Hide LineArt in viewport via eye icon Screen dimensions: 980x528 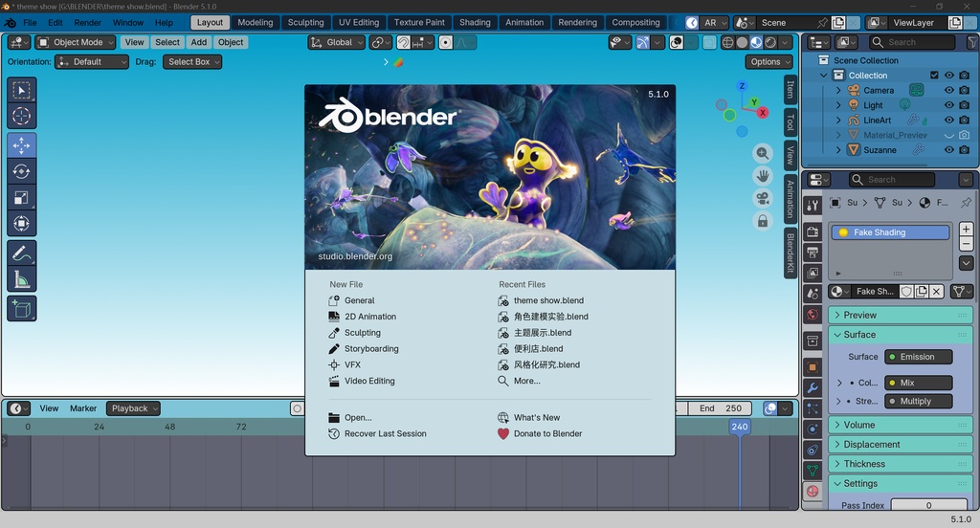[949, 120]
